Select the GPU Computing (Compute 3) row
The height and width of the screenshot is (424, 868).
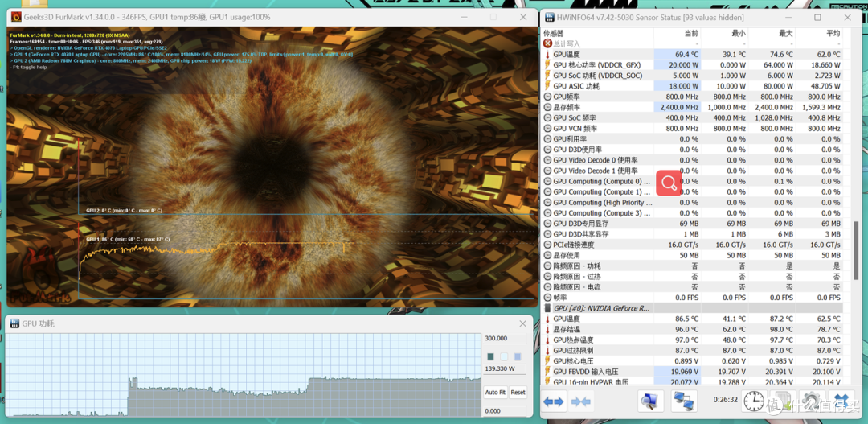[693, 213]
